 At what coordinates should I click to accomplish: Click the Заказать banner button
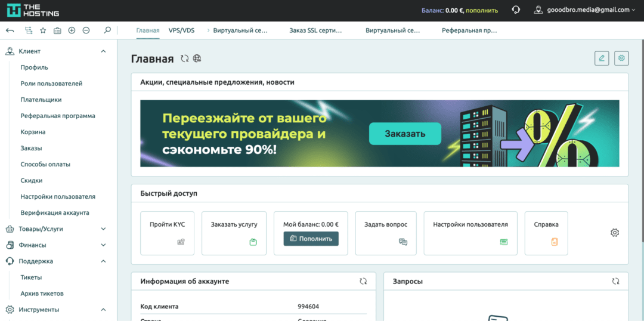405,134
